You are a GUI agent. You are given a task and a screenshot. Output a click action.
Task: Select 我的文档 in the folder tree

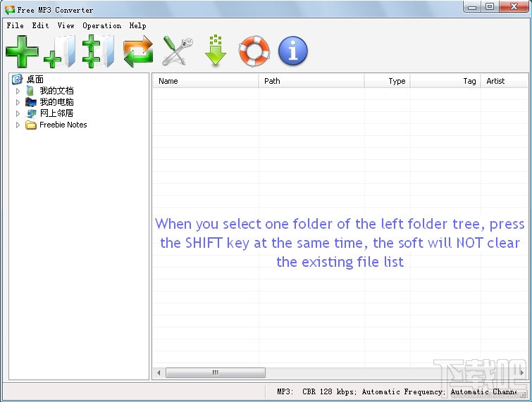(56, 91)
